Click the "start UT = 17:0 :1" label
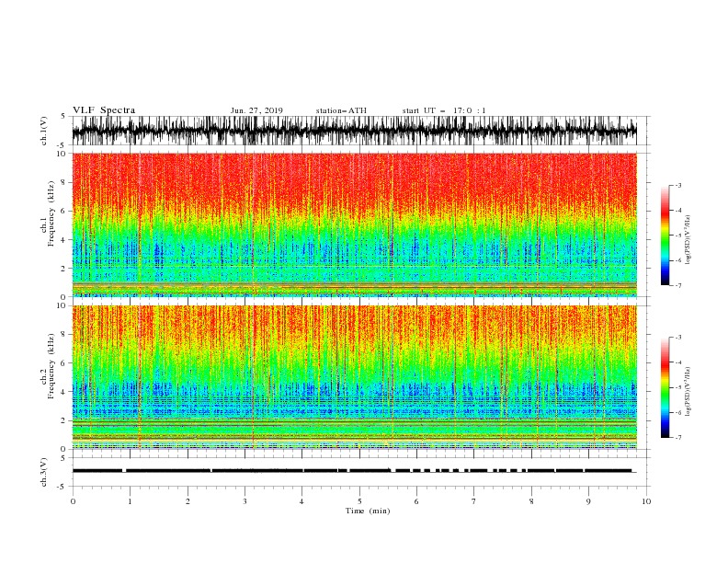Viewport: 728px width, 563px height. click(444, 110)
